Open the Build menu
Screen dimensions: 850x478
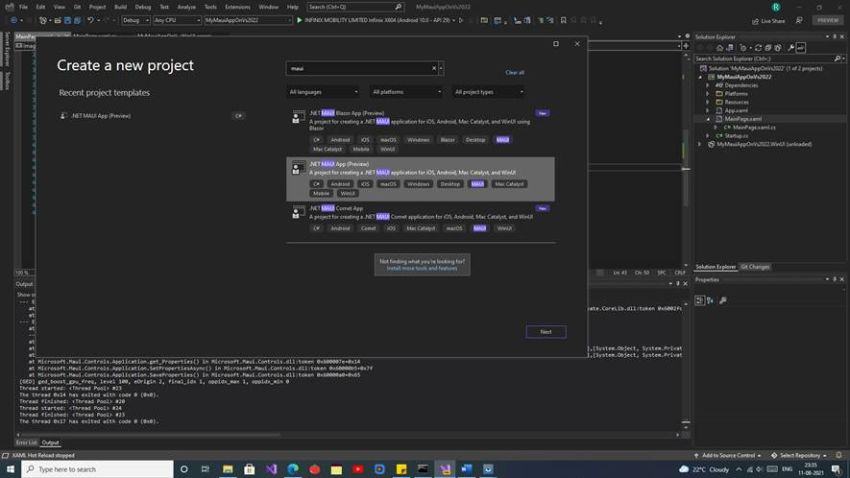coord(120,7)
